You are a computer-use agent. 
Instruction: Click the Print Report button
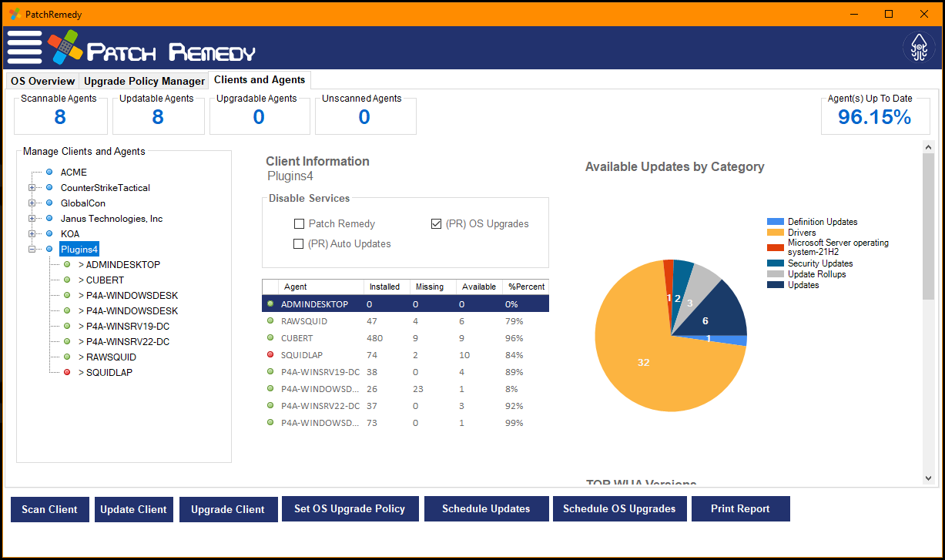[740, 508]
